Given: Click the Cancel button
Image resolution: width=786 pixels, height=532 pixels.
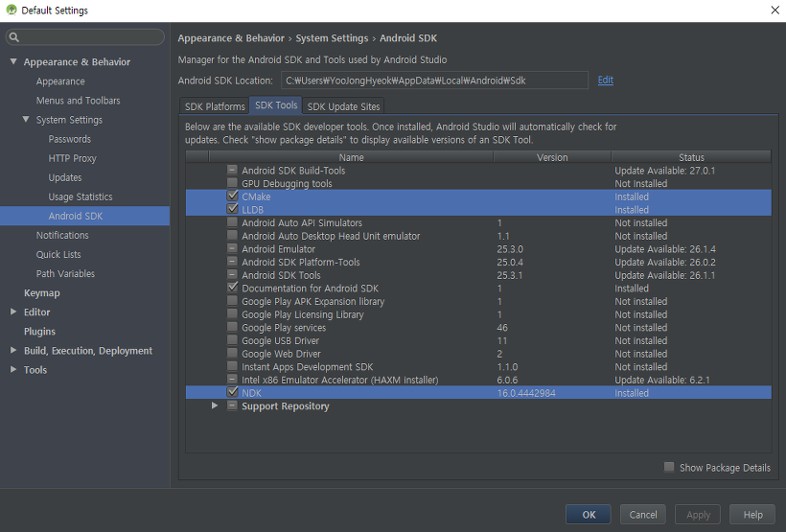Looking at the screenshot, I should click(x=643, y=515).
